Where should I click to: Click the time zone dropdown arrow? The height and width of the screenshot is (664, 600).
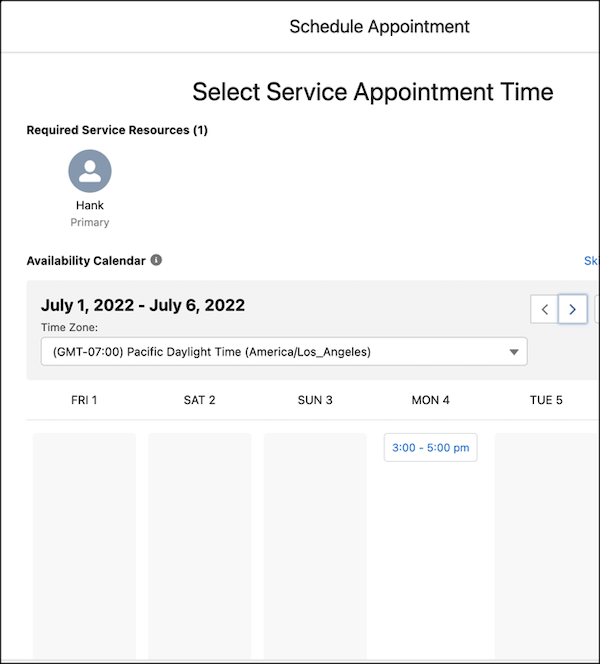[x=514, y=352]
